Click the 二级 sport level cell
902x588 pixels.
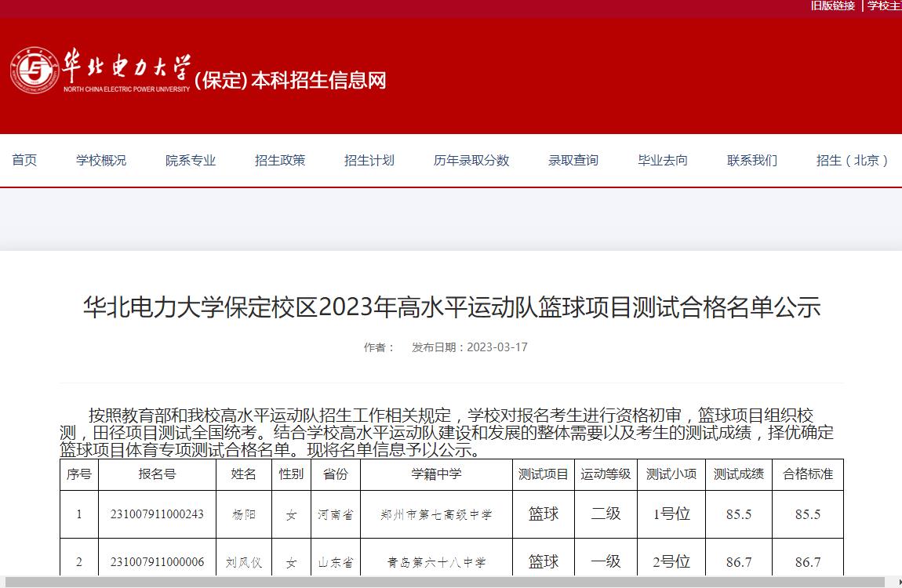tap(606, 514)
